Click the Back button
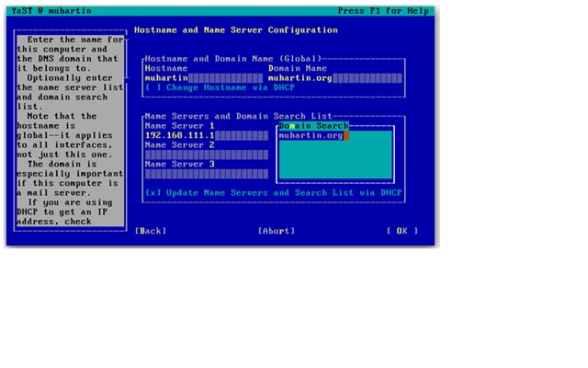This screenshot has height=368, width=588. pyautogui.click(x=151, y=231)
